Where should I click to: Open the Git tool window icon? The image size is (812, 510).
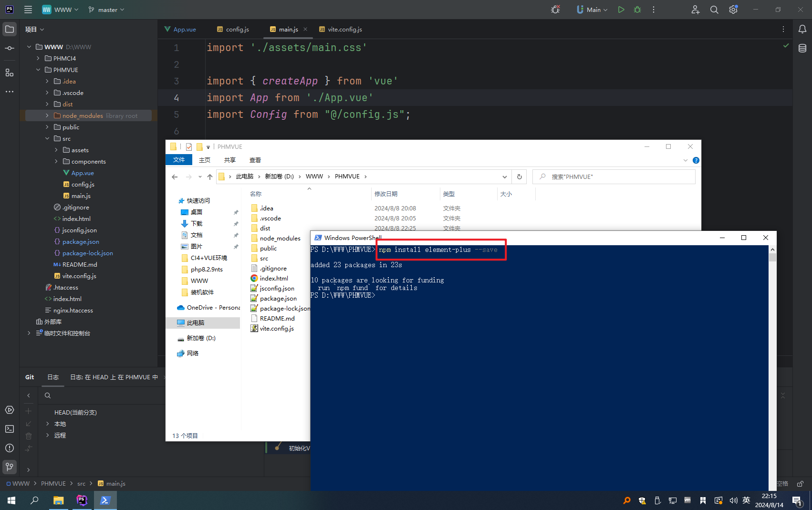coord(10,467)
